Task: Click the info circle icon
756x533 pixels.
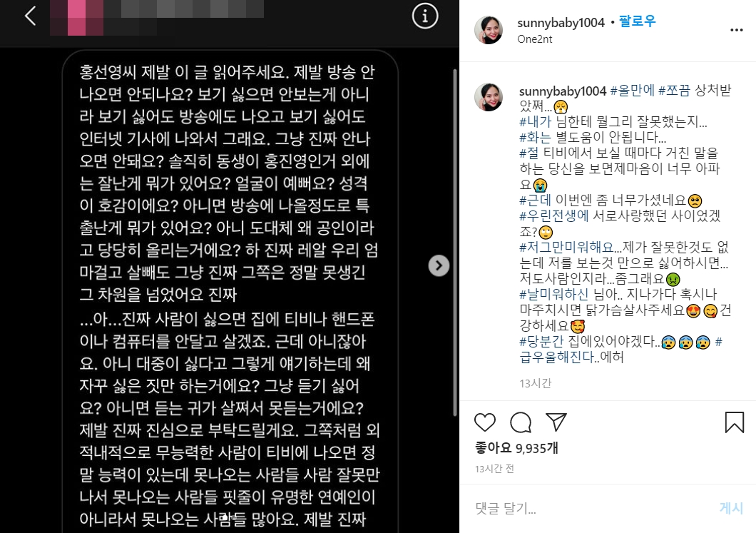Action: [x=425, y=16]
